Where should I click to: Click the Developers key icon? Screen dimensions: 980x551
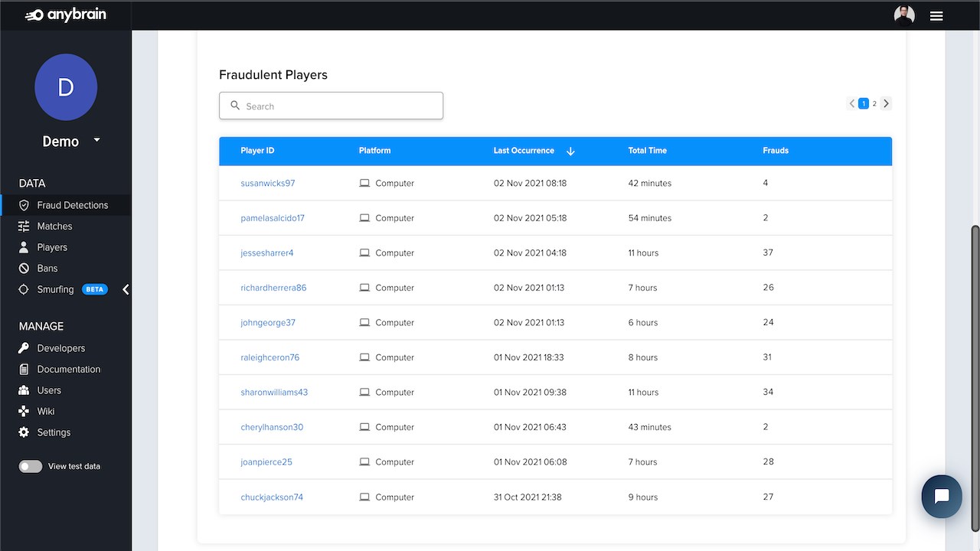click(24, 348)
